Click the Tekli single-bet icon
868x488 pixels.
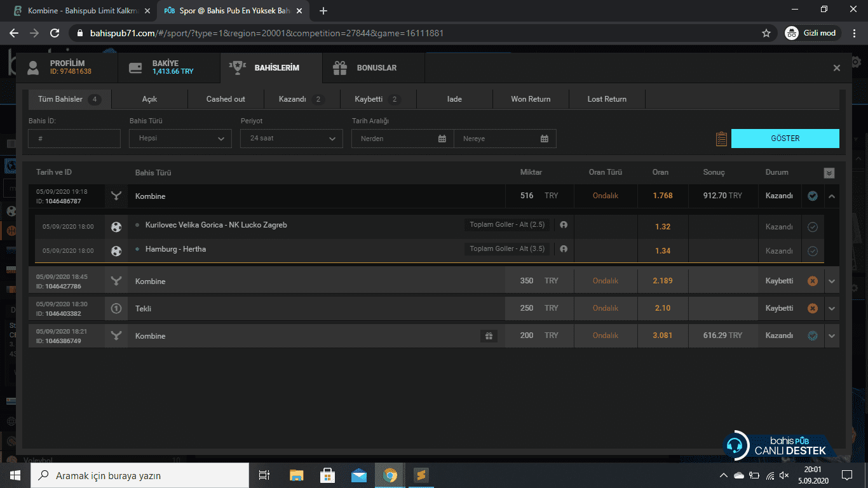116,308
